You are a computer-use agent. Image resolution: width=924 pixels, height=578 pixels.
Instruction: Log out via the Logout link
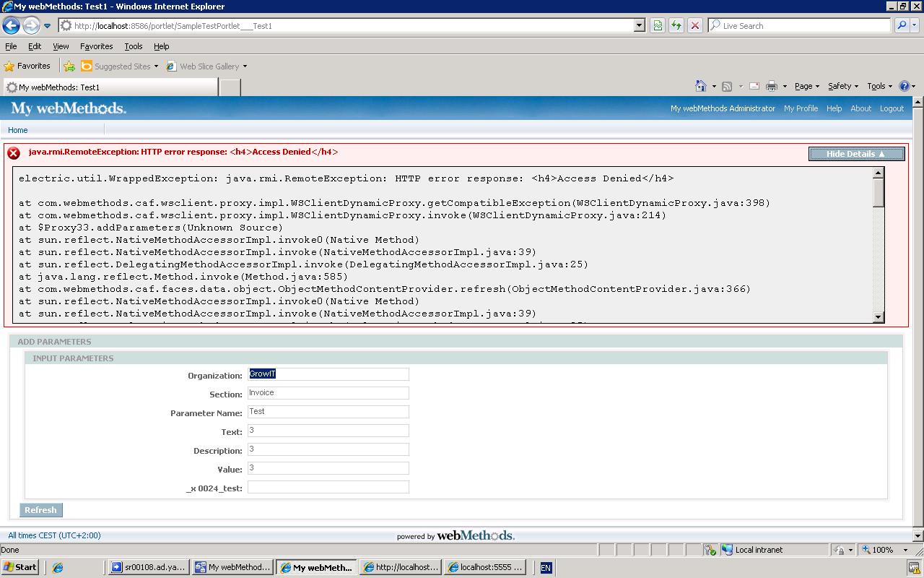[x=892, y=108]
